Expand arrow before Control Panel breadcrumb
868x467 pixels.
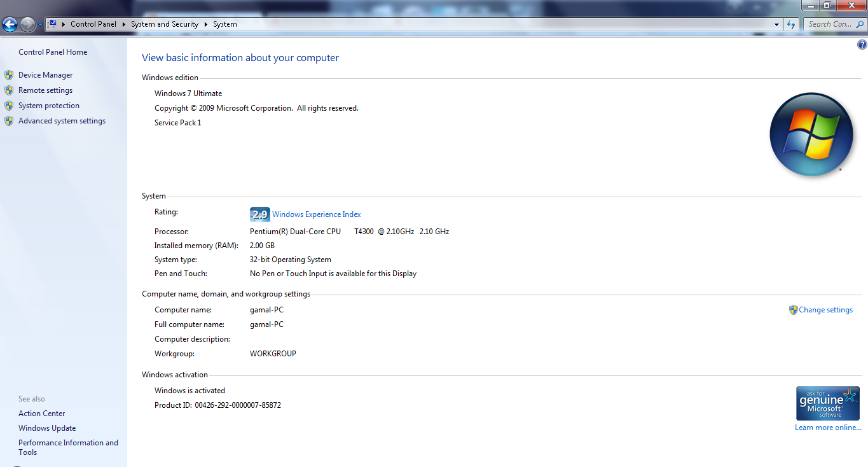[x=64, y=24]
